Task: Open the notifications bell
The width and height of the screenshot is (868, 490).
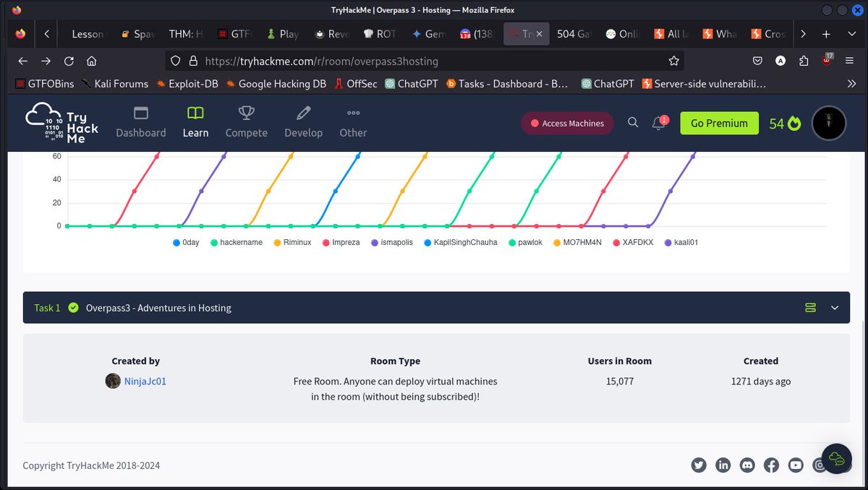Action: click(659, 123)
